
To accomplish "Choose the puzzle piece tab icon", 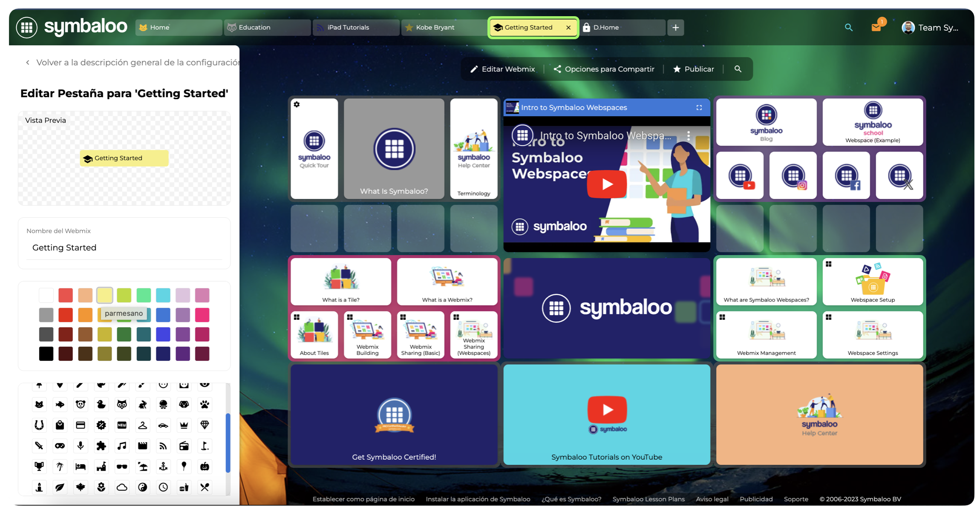I will (101, 446).
